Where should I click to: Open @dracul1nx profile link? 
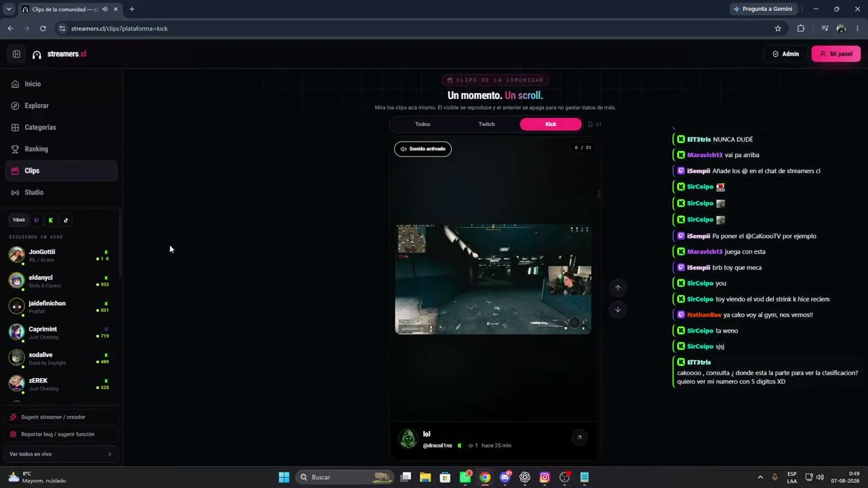pos(437,446)
